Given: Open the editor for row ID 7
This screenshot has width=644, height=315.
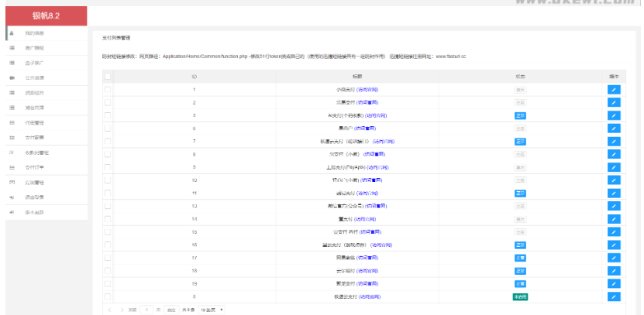Looking at the screenshot, I should 614,142.
